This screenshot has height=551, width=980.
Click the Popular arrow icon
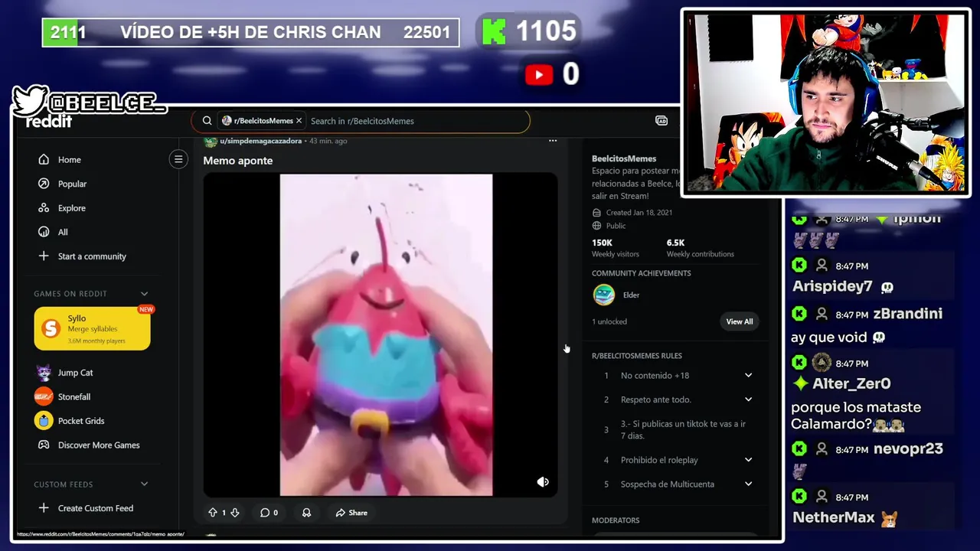pyautogui.click(x=44, y=184)
